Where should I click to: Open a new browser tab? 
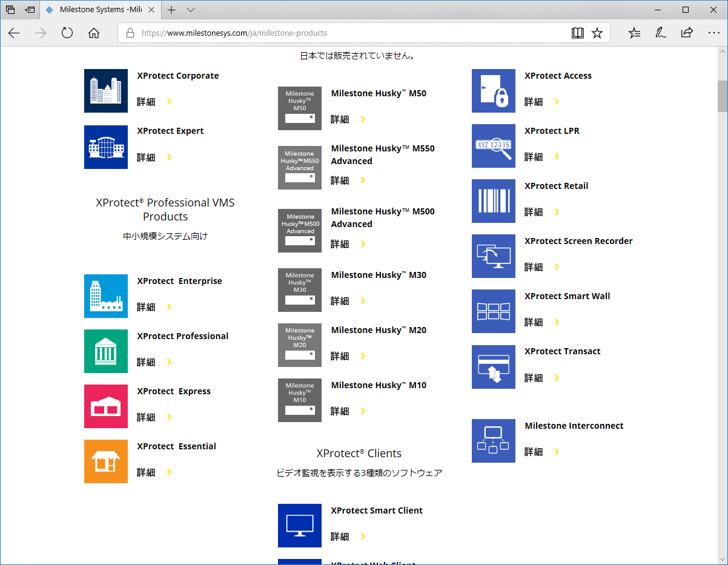pyautogui.click(x=171, y=10)
